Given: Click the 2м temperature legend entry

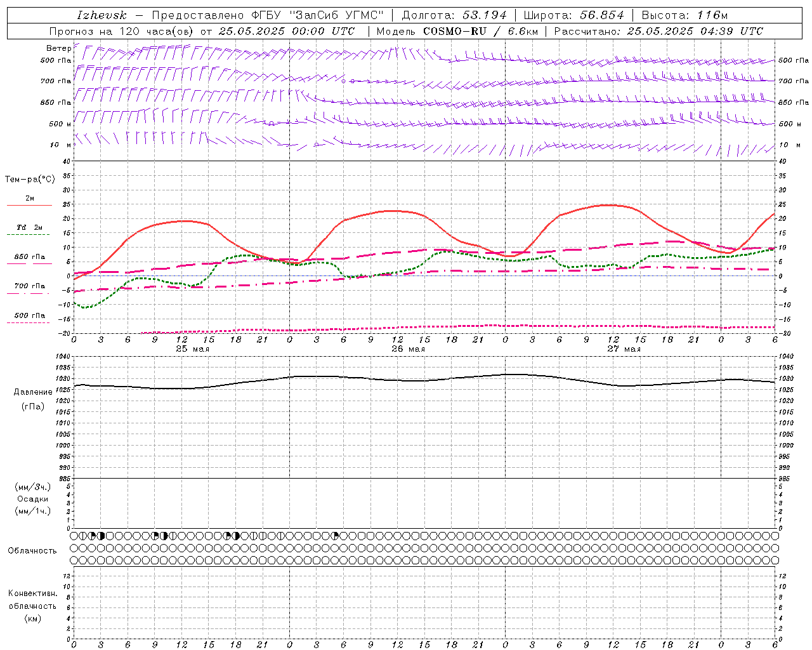Looking at the screenshot, I should [x=30, y=198].
